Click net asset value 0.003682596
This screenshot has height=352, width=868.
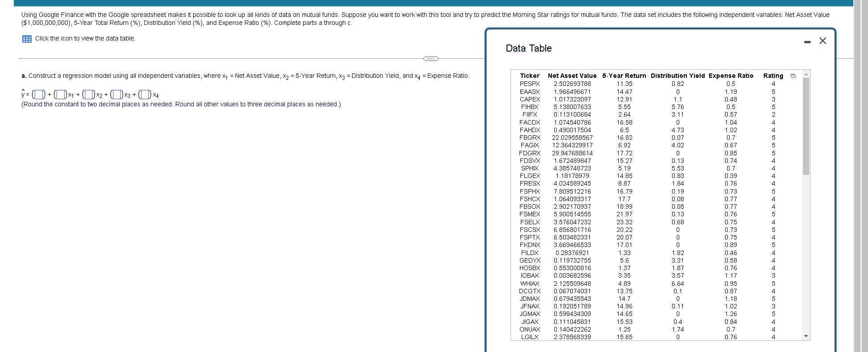572,275
